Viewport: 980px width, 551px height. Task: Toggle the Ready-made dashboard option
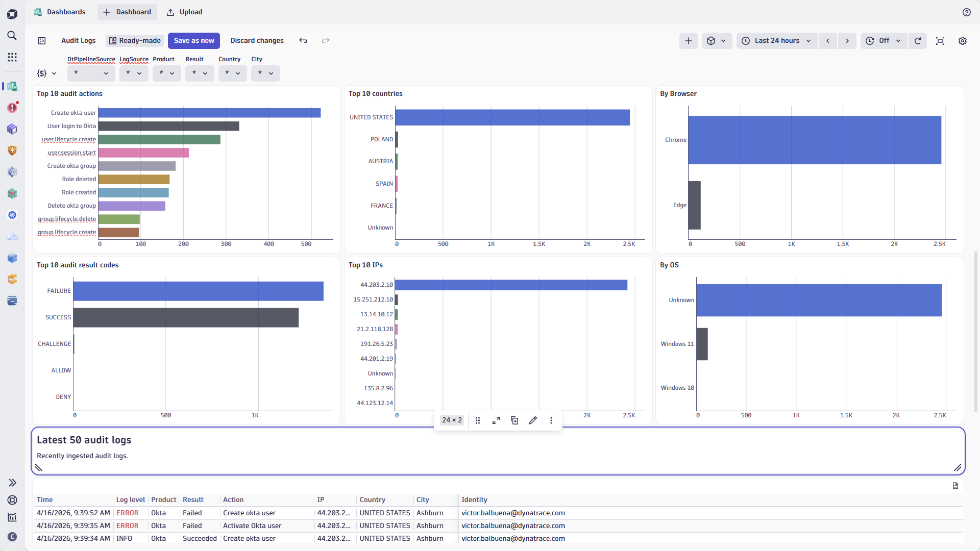tap(135, 41)
